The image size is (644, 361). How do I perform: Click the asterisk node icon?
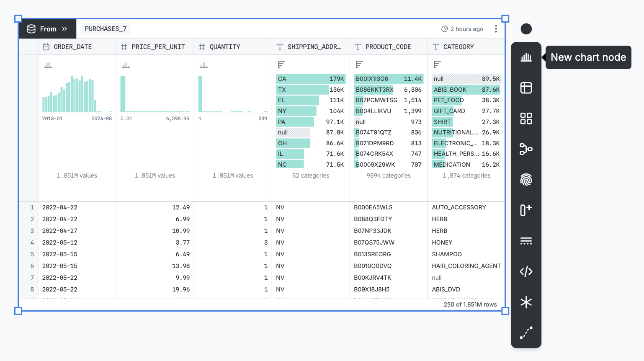(x=526, y=302)
